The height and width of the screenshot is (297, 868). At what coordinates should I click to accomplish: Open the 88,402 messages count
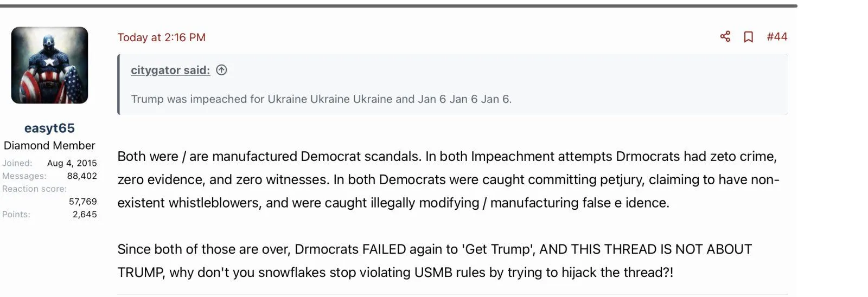(82, 176)
